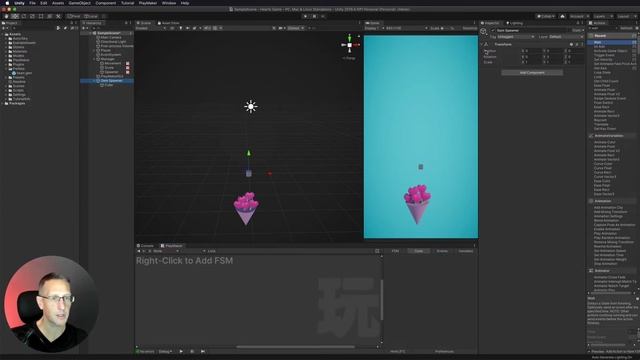
Task: Open the Layers dropdown in top toolbar
Action: pyautogui.click(x=603, y=16)
